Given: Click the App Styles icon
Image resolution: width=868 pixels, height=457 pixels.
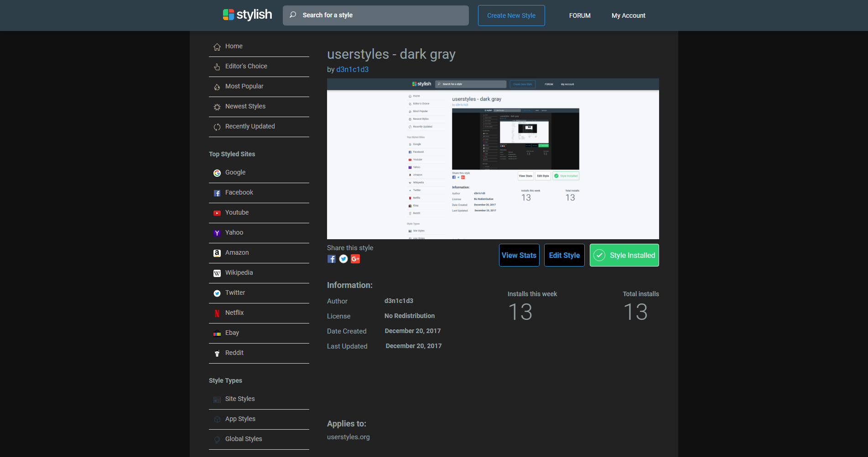Looking at the screenshot, I should click(217, 419).
